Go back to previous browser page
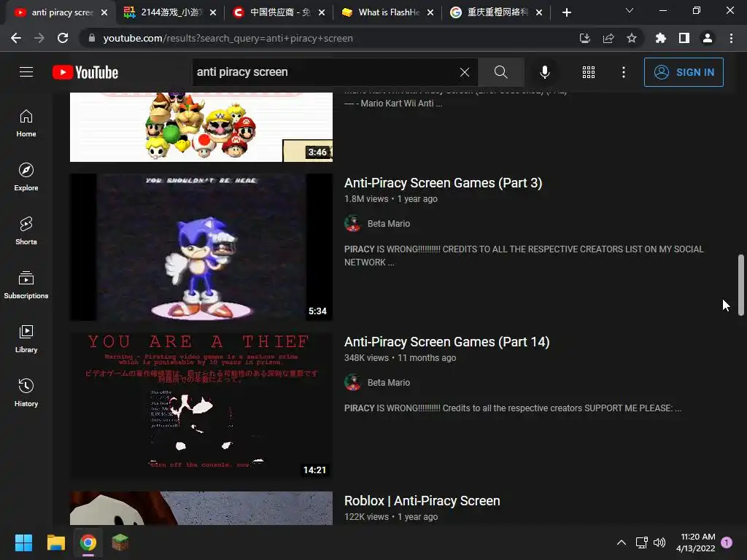This screenshot has width=747, height=560. click(x=16, y=38)
